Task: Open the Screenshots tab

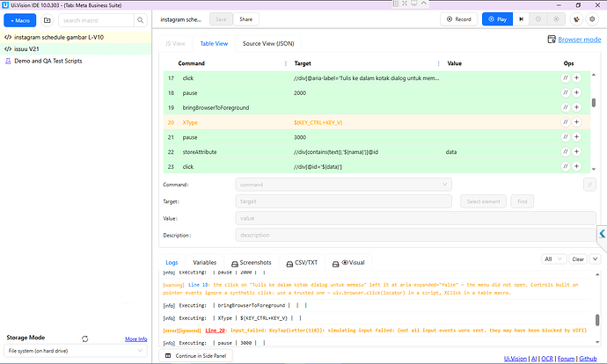Action: point(252,262)
